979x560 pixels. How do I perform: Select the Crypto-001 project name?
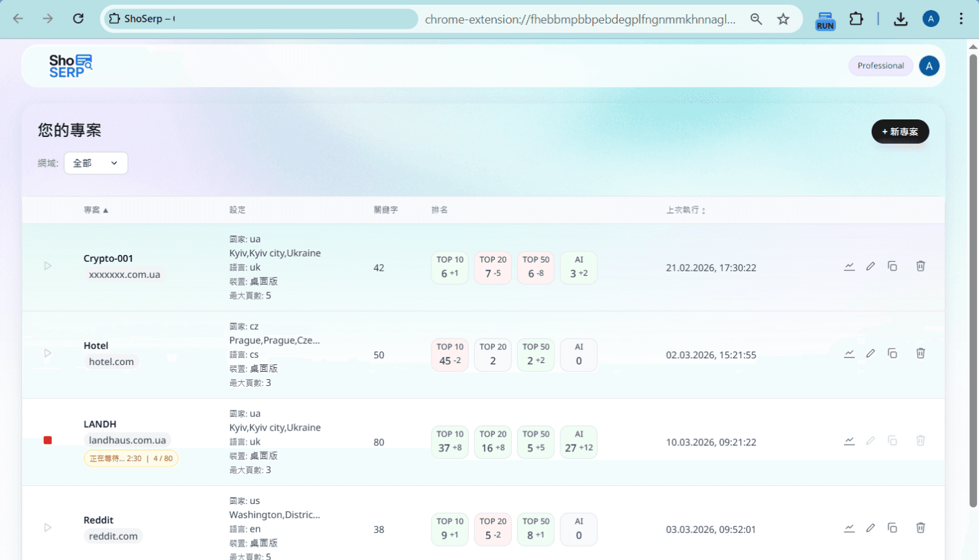point(108,258)
